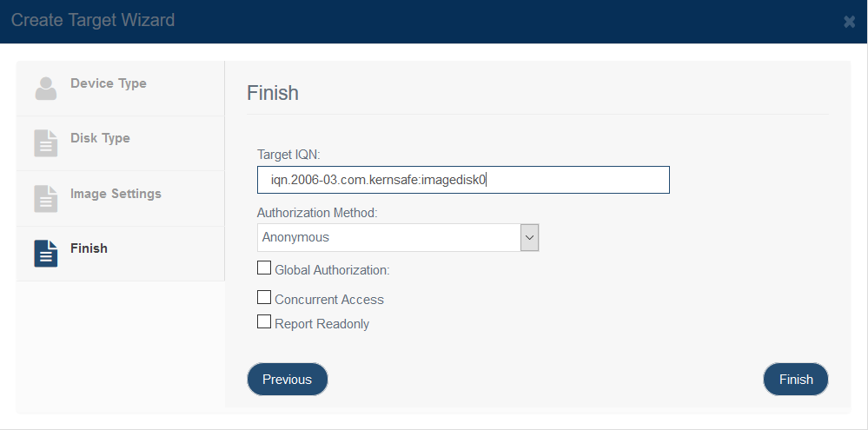The height and width of the screenshot is (430, 868).
Task: Select the Anonymous authorization combo box
Action: click(x=398, y=237)
